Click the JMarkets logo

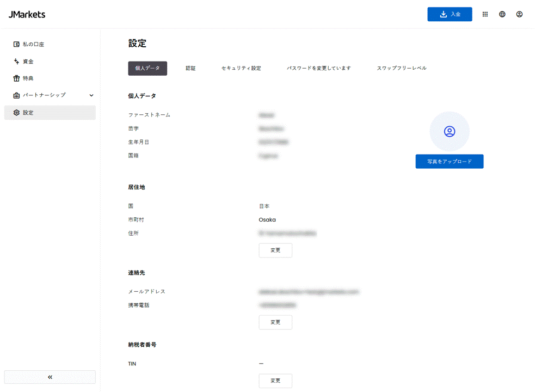[27, 14]
